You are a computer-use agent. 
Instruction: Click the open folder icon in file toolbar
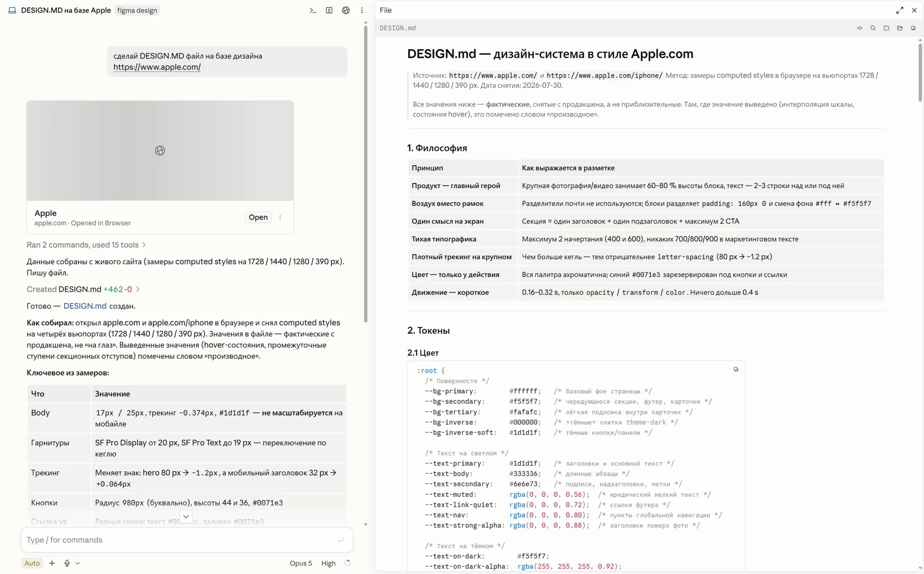coord(900,28)
